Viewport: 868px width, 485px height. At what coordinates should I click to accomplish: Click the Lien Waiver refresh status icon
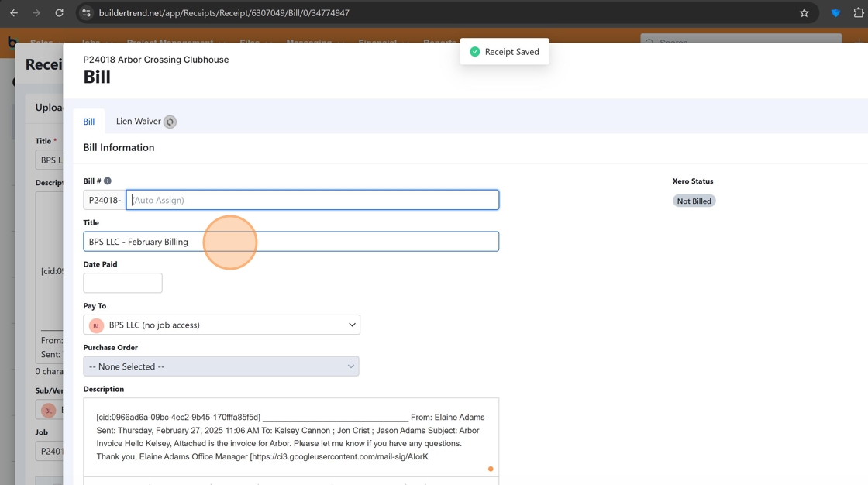[x=170, y=122]
